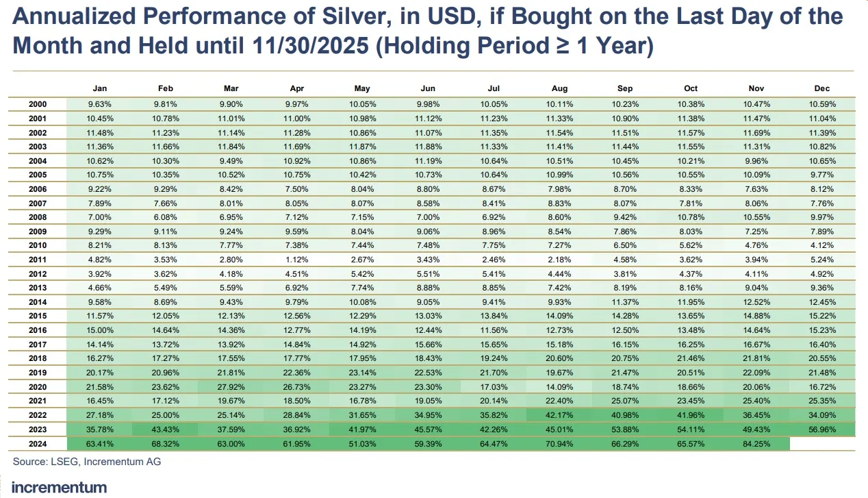Select the 2018 row label

pos(38,358)
